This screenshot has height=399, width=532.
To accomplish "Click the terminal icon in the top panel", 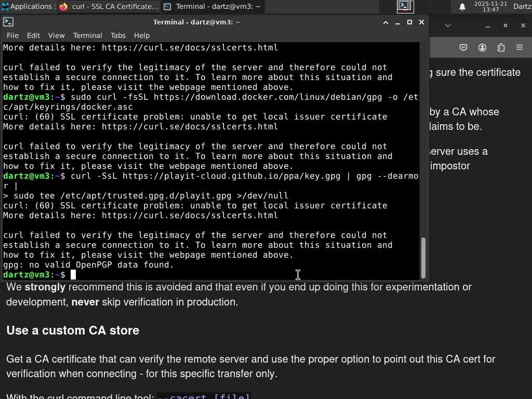I will pos(405,6).
